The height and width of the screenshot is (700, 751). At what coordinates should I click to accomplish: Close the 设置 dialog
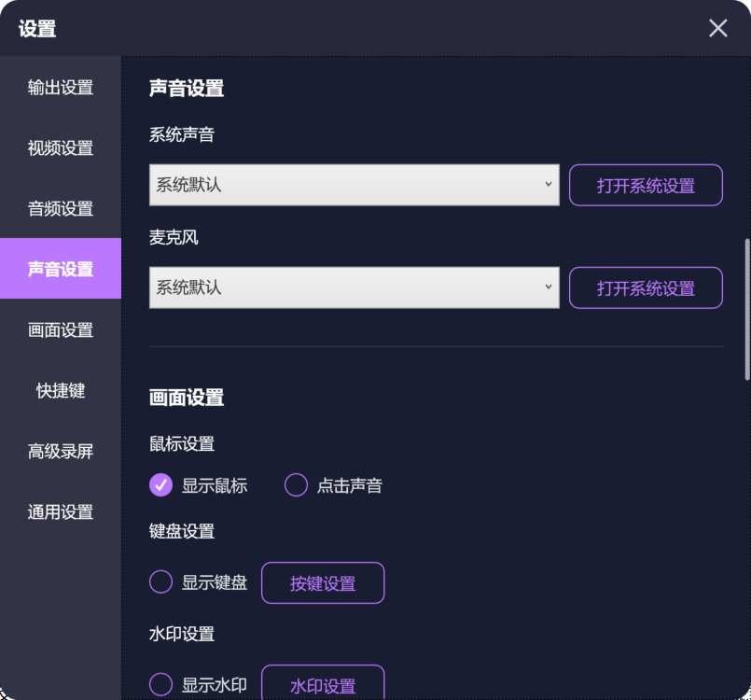point(716,28)
